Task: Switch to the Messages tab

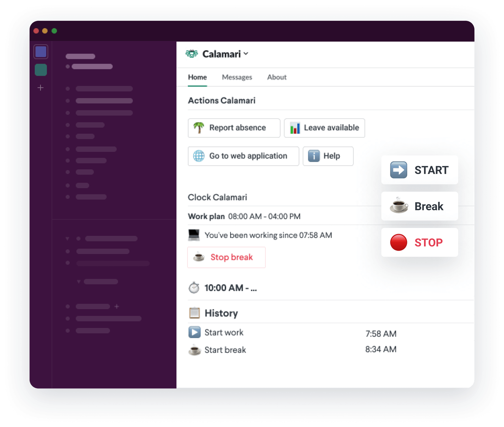Action: click(x=237, y=77)
